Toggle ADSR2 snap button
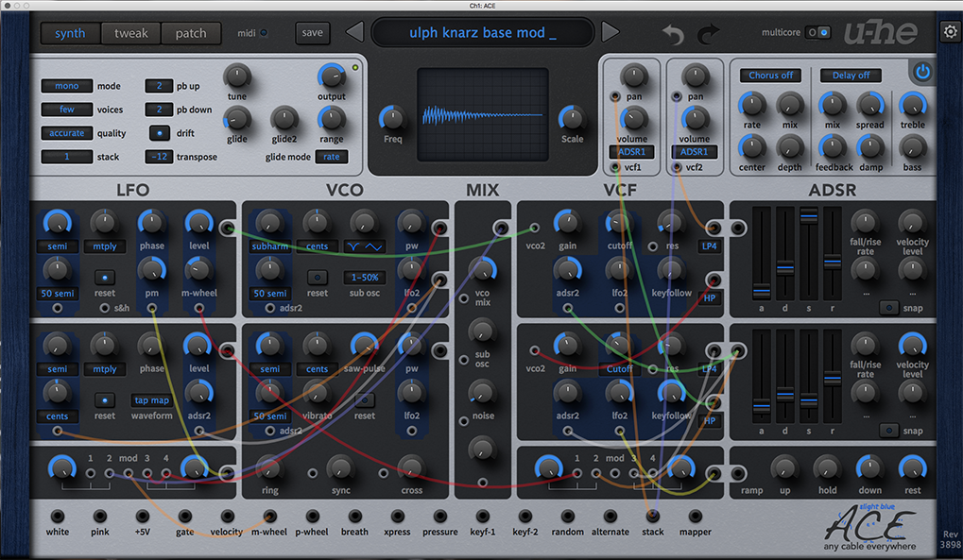 point(888,431)
